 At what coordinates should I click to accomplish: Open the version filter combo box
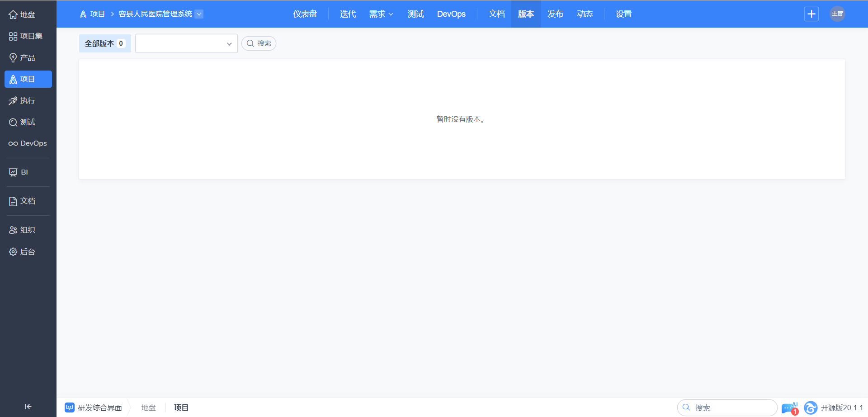point(186,43)
